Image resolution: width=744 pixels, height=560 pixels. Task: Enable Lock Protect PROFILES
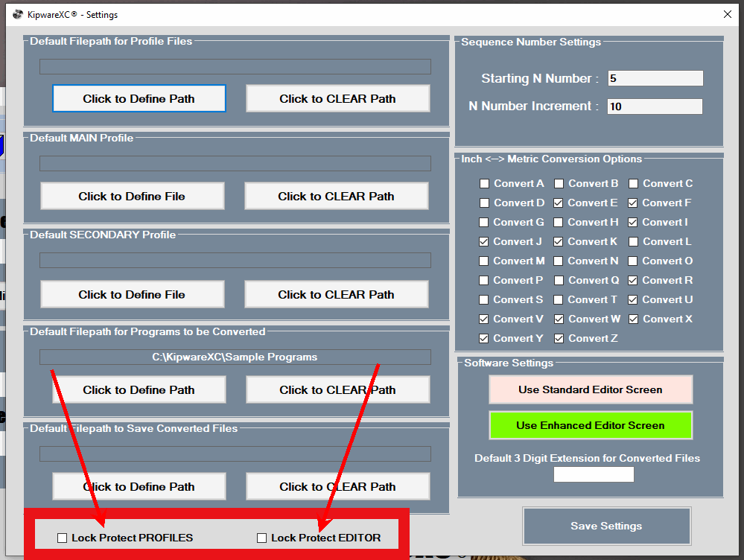coord(62,537)
